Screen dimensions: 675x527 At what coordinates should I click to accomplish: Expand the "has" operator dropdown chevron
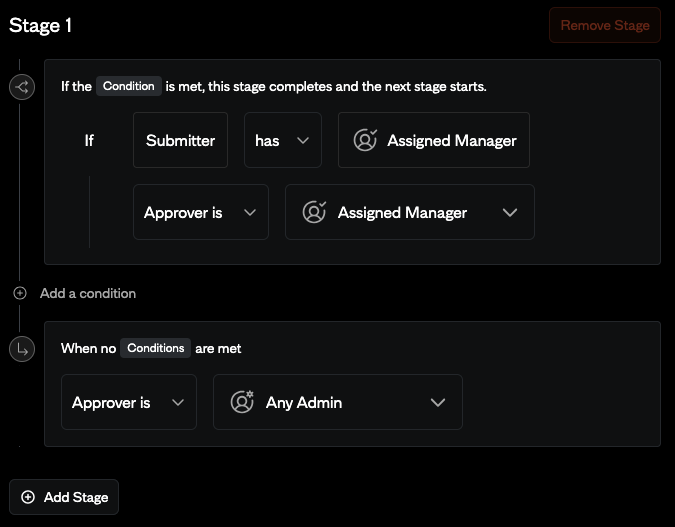click(302, 141)
